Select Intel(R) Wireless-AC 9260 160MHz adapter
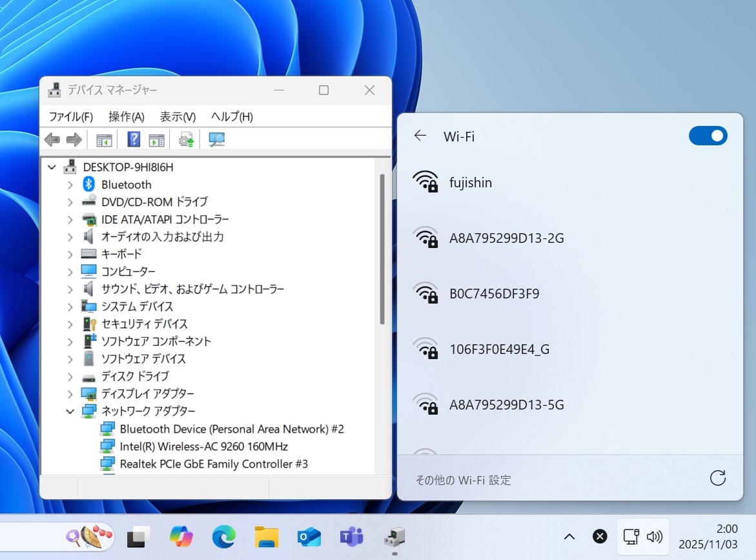Viewport: 756px width, 560px height. click(203, 446)
